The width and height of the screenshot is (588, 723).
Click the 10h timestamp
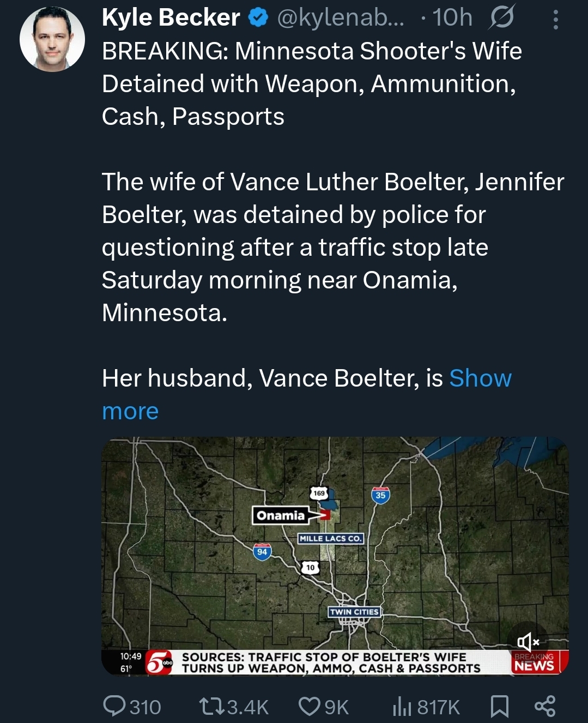[x=452, y=18]
